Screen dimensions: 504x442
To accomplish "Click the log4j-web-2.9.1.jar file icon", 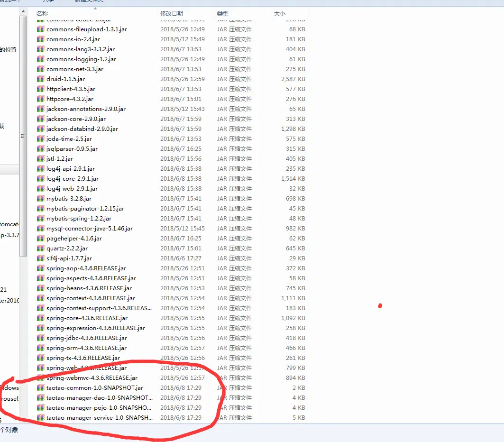I will pos(40,189).
